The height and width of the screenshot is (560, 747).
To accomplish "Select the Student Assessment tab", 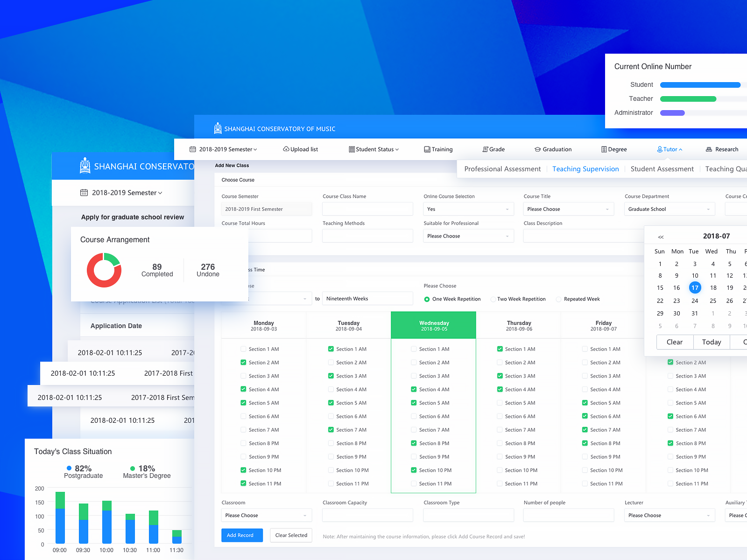I will pyautogui.click(x=662, y=168).
